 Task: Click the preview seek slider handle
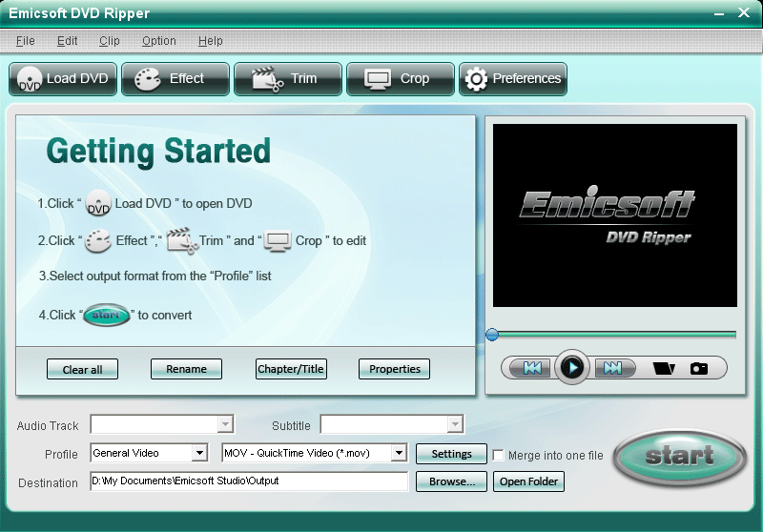pos(492,335)
